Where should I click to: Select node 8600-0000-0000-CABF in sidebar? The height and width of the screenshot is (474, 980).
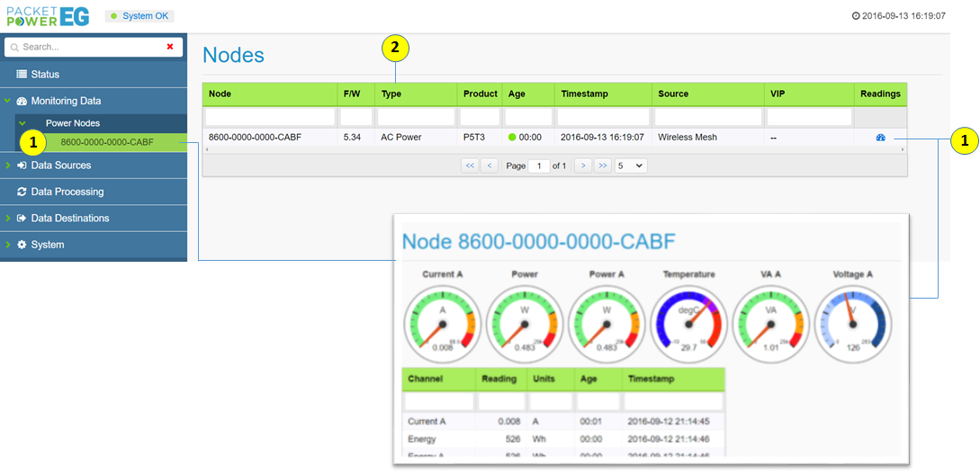click(x=106, y=142)
